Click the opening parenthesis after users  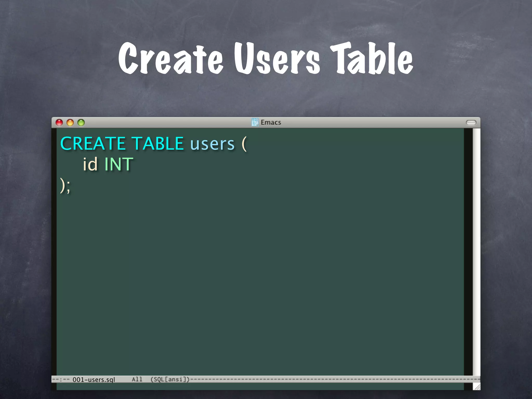coord(244,144)
